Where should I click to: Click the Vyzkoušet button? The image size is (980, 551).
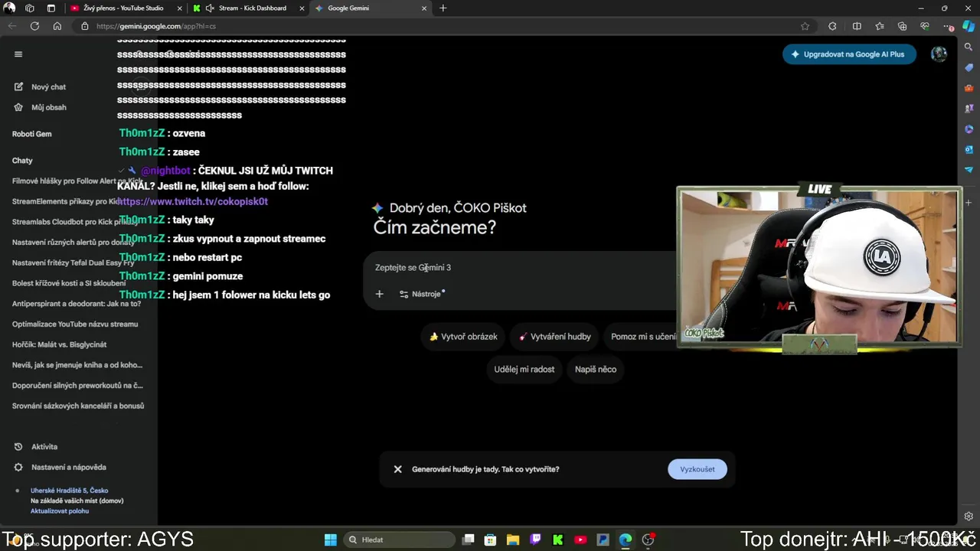pos(697,469)
